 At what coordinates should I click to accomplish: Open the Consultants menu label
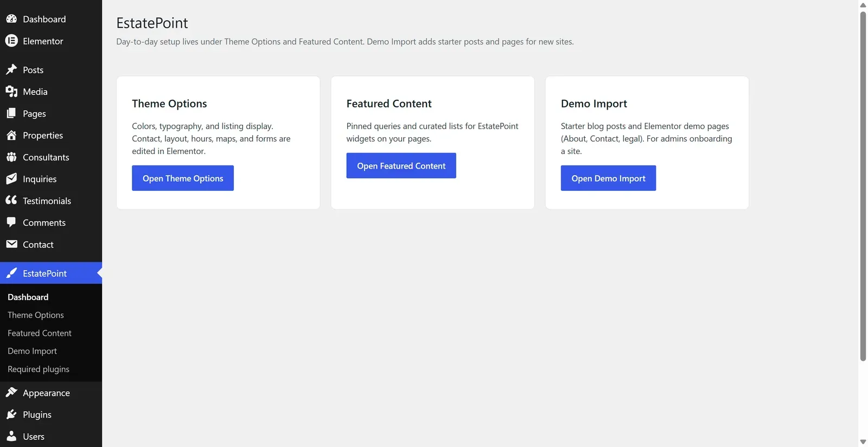pyautogui.click(x=46, y=157)
